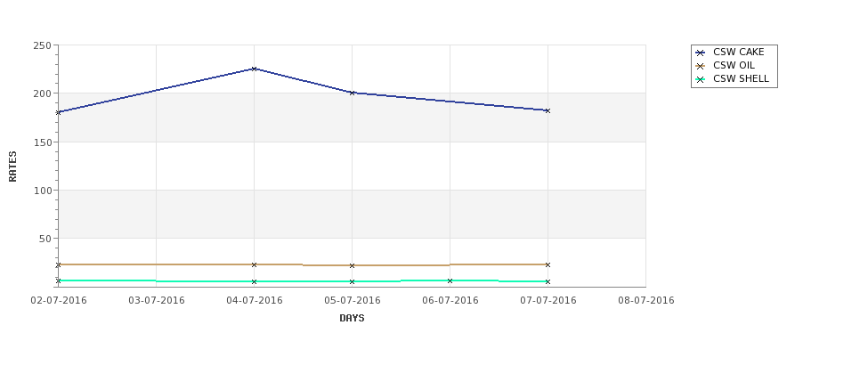Select CSW SHELL data point on 06-07-2016
Screen dimensions: 868x382
click(450, 280)
